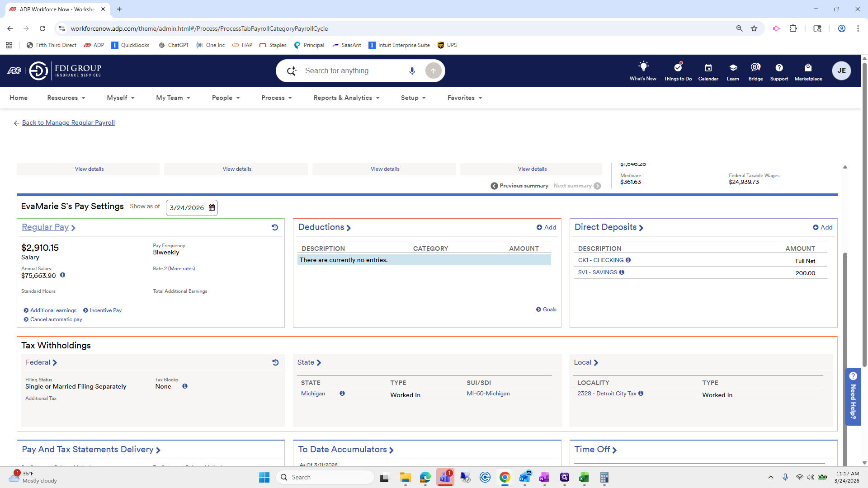This screenshot has height=488, width=868.
Task: Open Excel from the Windows taskbar
Action: pyautogui.click(x=584, y=477)
